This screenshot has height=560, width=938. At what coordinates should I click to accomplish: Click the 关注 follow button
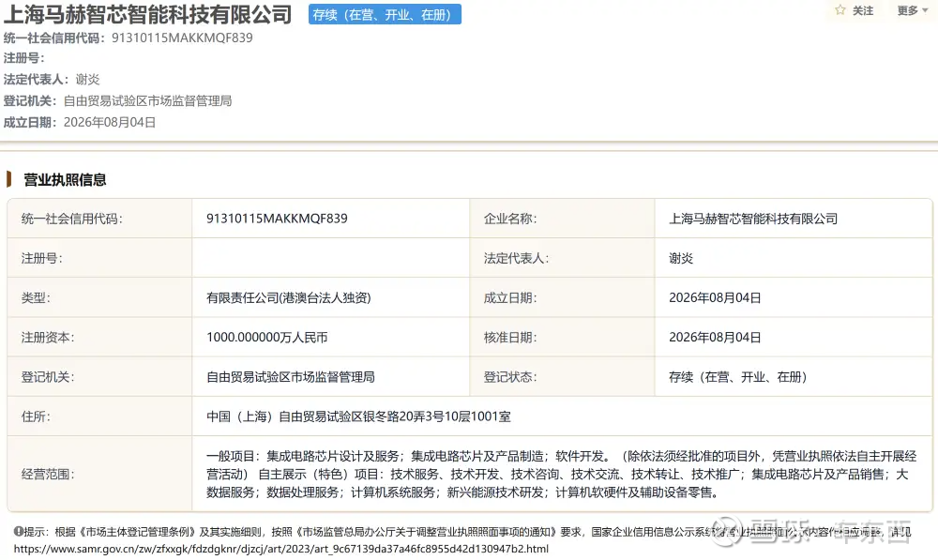(x=855, y=10)
